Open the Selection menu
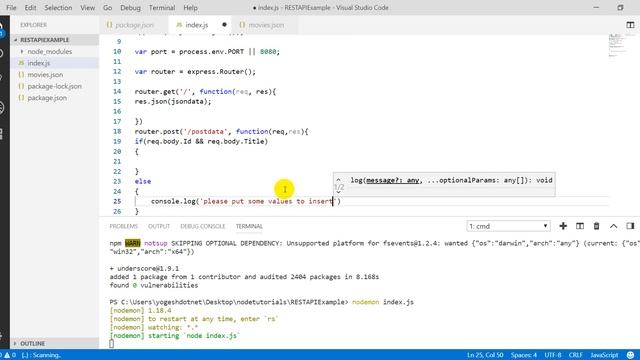 coord(58,8)
